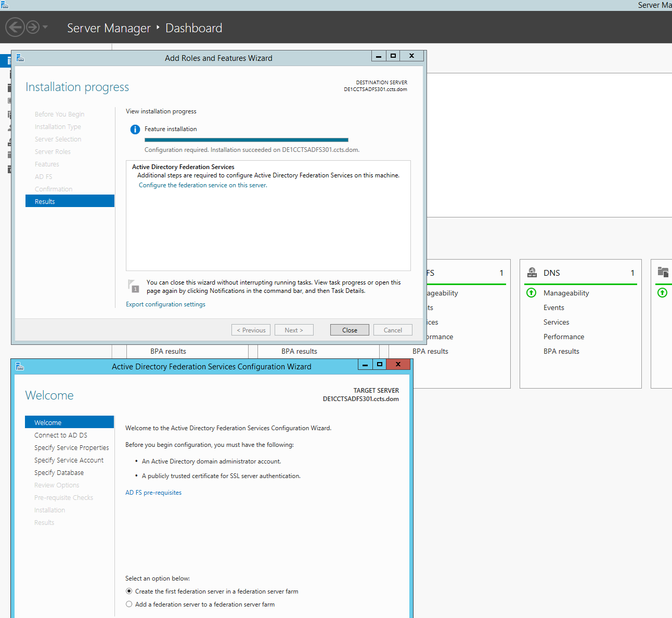Click Pre-requisite Checks step in AD FS wizard

pos(63,498)
